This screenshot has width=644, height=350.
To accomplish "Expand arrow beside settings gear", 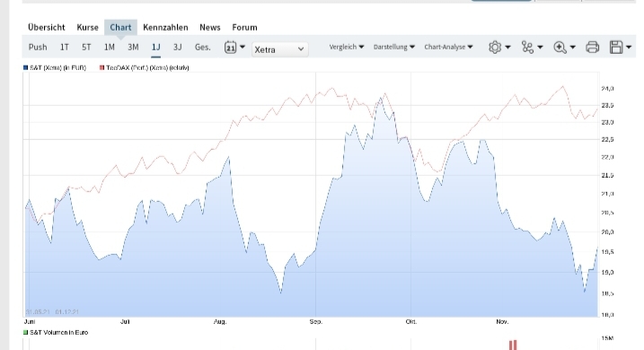I will [x=507, y=48].
